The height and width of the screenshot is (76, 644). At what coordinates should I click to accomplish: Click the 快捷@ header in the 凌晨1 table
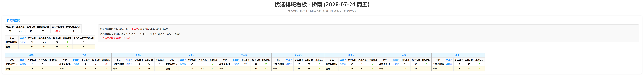pos(23,60)
